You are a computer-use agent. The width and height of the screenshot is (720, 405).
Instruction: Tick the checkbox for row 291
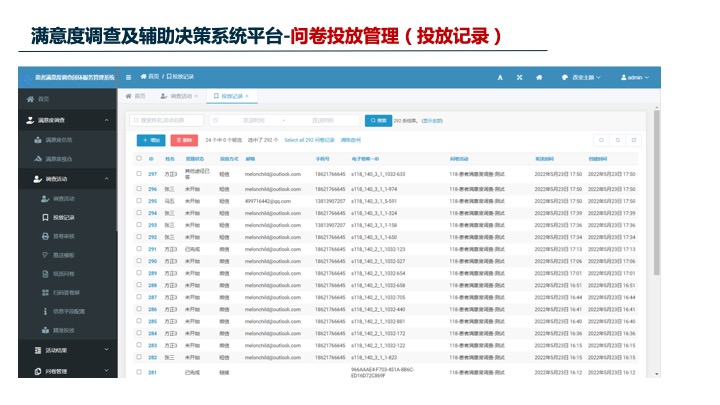tap(139, 249)
